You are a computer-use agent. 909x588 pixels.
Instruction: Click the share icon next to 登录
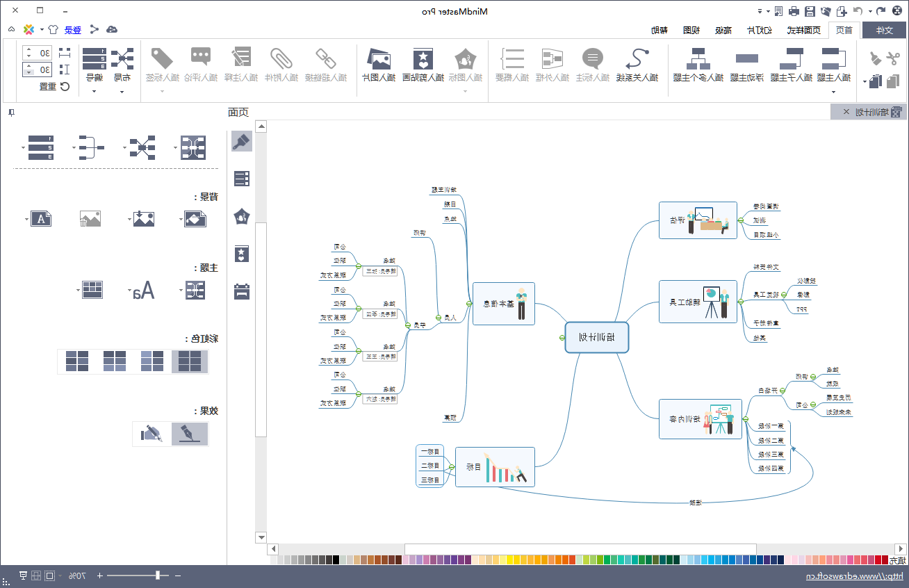[x=94, y=29]
